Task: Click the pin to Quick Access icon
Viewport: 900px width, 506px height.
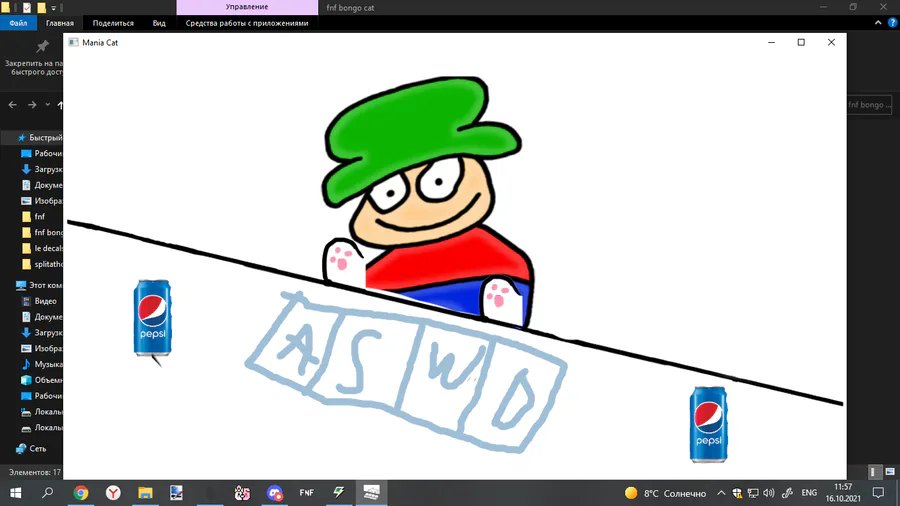Action: (42, 46)
